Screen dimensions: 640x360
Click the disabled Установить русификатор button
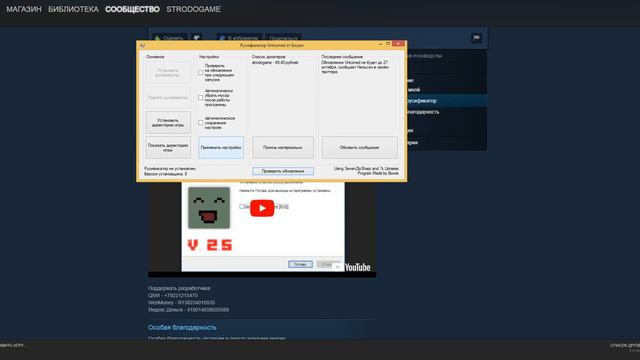(168, 73)
